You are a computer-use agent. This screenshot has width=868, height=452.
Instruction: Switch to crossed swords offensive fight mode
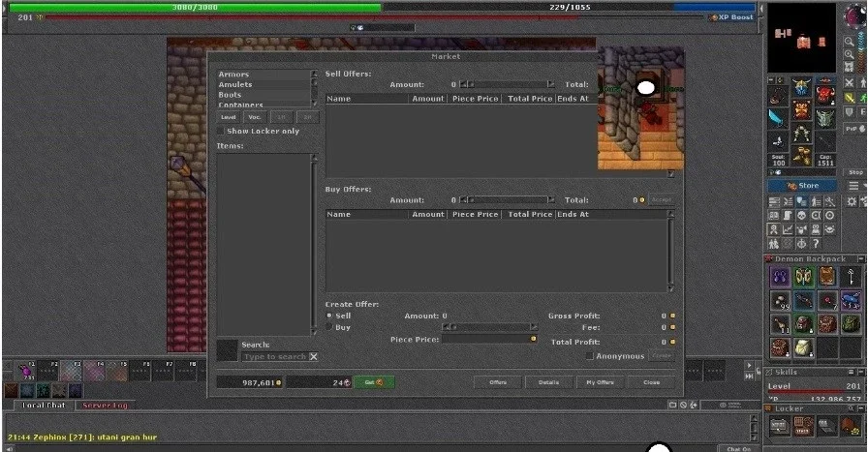click(849, 82)
